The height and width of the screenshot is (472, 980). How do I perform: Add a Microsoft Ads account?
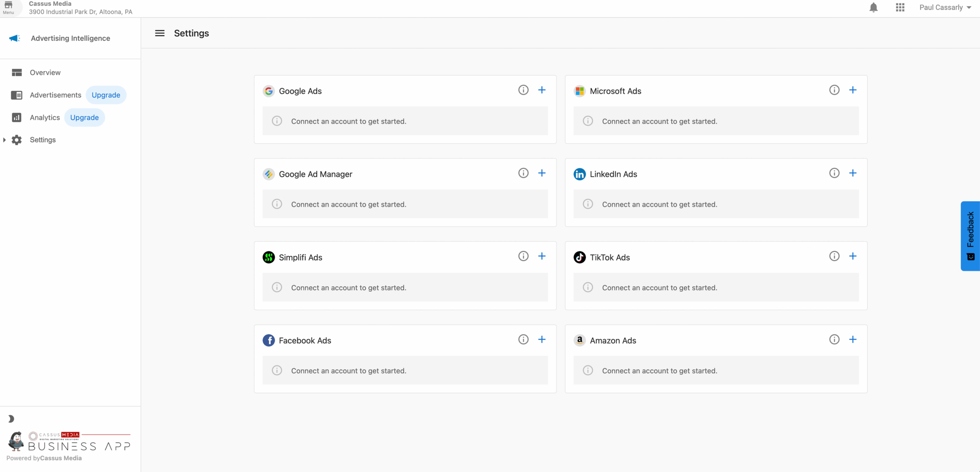tap(853, 90)
